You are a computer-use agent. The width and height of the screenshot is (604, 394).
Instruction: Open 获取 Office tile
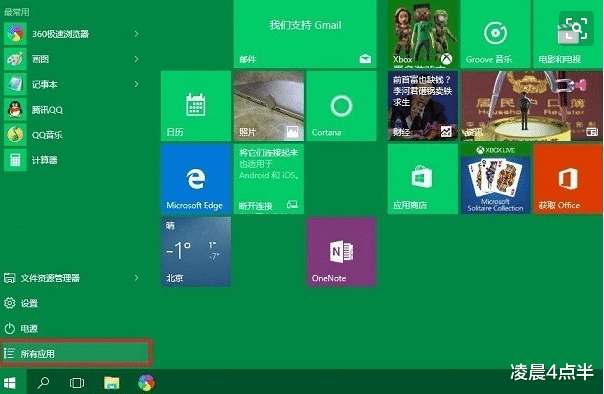(x=568, y=179)
